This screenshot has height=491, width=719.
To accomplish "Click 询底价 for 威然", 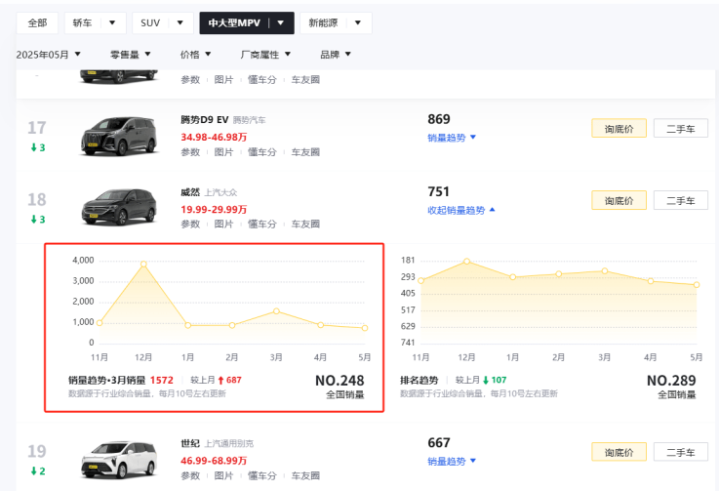I will coord(619,200).
